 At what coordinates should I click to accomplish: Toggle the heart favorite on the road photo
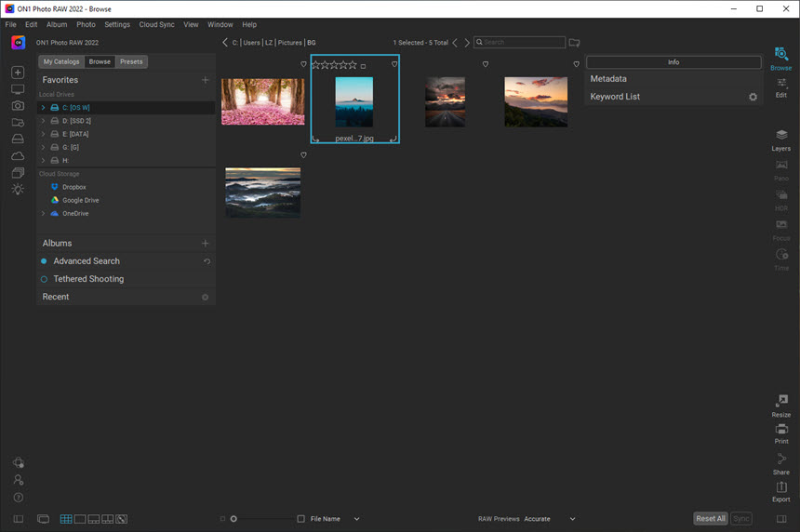coord(486,64)
